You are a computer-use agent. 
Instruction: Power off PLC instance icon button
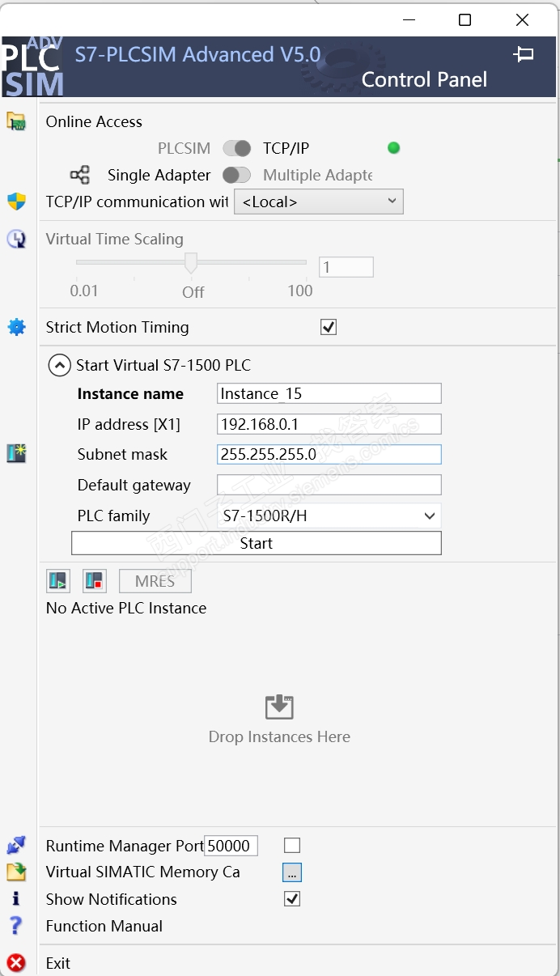pos(95,581)
